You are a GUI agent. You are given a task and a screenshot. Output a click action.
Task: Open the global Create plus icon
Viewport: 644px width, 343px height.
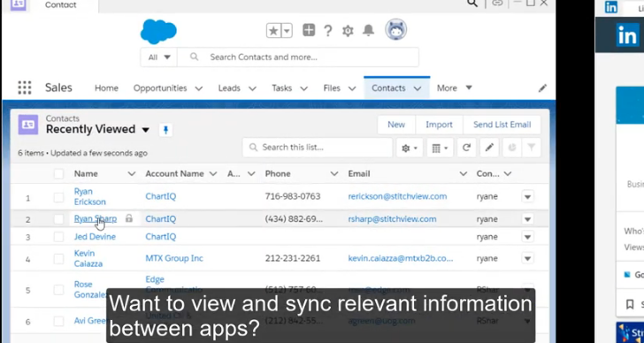click(309, 30)
